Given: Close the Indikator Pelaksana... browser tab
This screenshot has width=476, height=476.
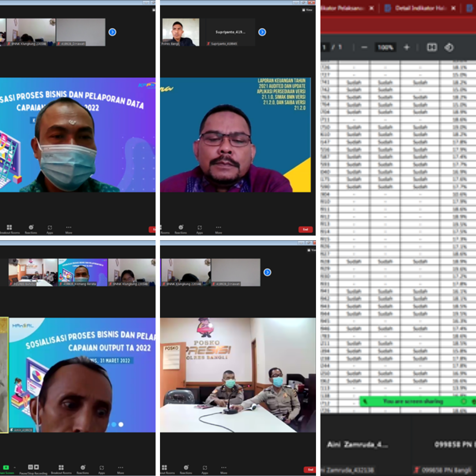Looking at the screenshot, I should 371,8.
